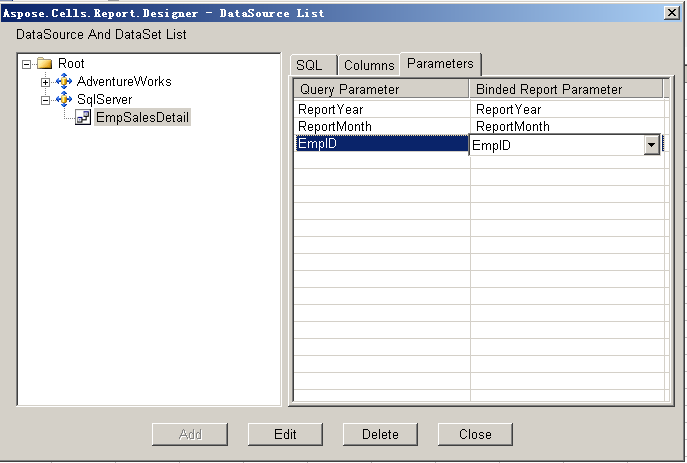This screenshot has width=687, height=463.
Task: Click the binded ReportMonth value cell
Action: pyautogui.click(x=567, y=127)
